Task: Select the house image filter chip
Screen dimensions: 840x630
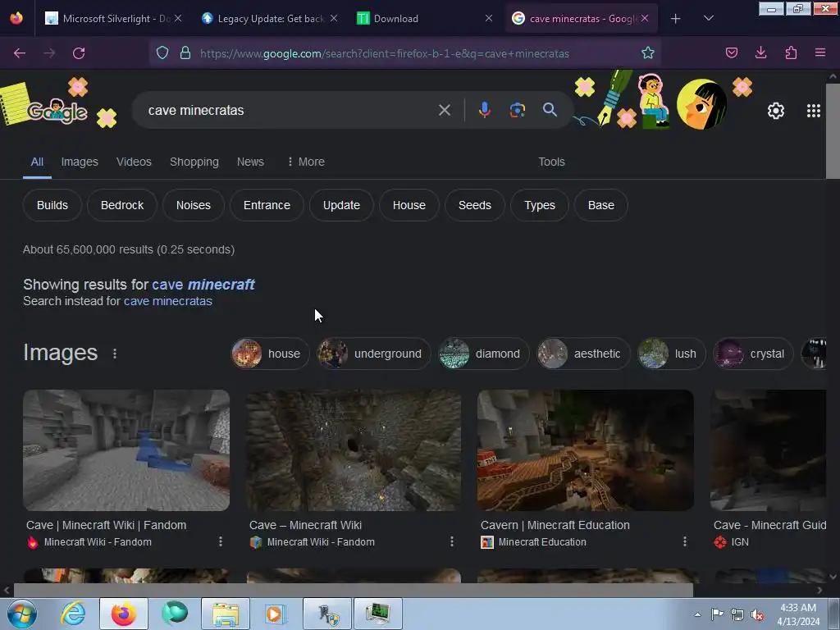Action: (x=270, y=354)
